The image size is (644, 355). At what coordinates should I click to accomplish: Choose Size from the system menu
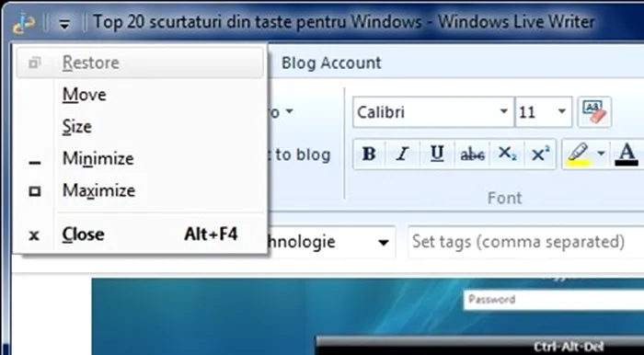[140, 126]
